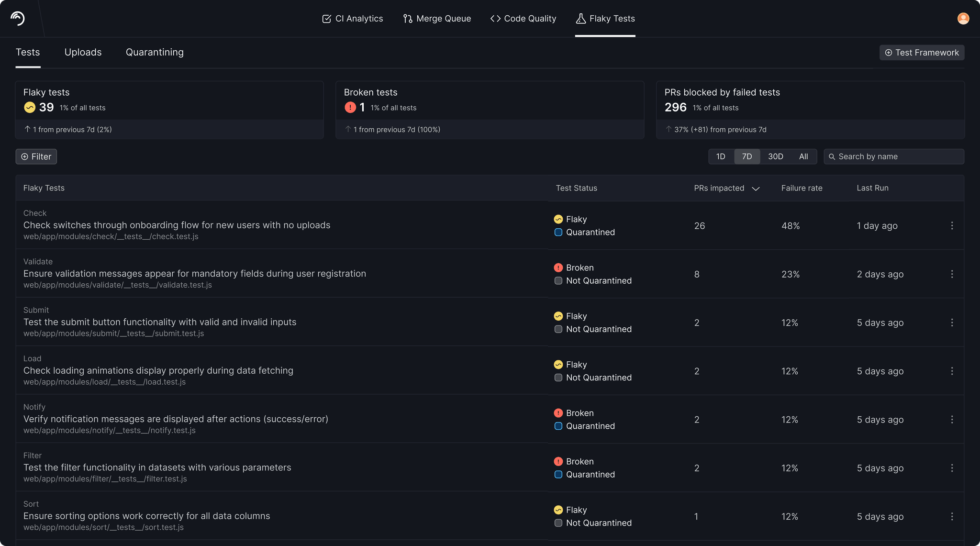The width and height of the screenshot is (980, 546).
Task: Enable quarantine on the validate.test.js broken test
Action: 558,281
